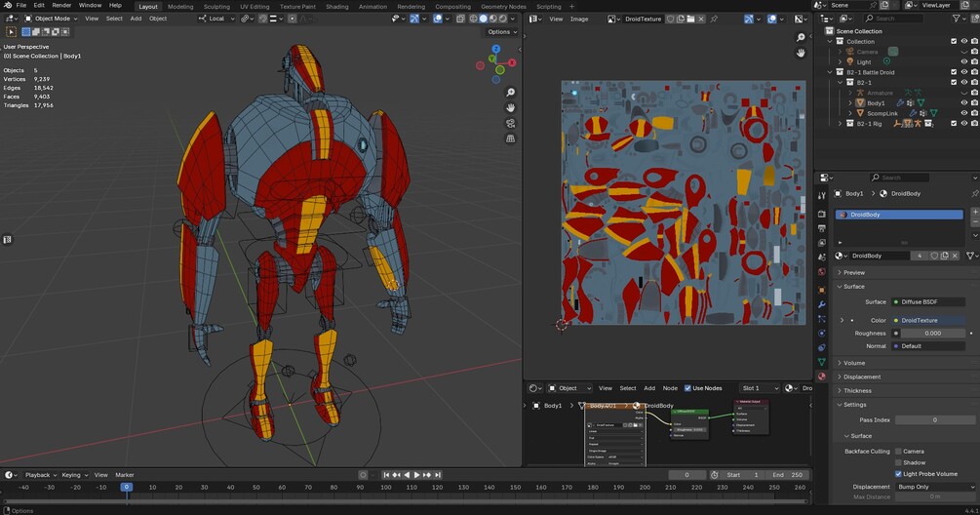
Task: Open the Tool properties tab
Action: [822, 196]
